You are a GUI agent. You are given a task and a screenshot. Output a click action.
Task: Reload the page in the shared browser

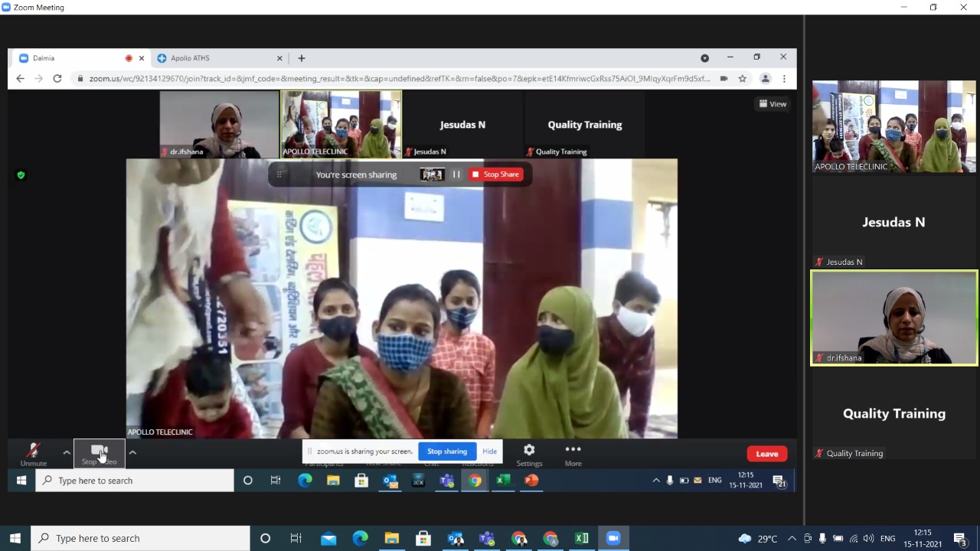pyautogui.click(x=57, y=78)
